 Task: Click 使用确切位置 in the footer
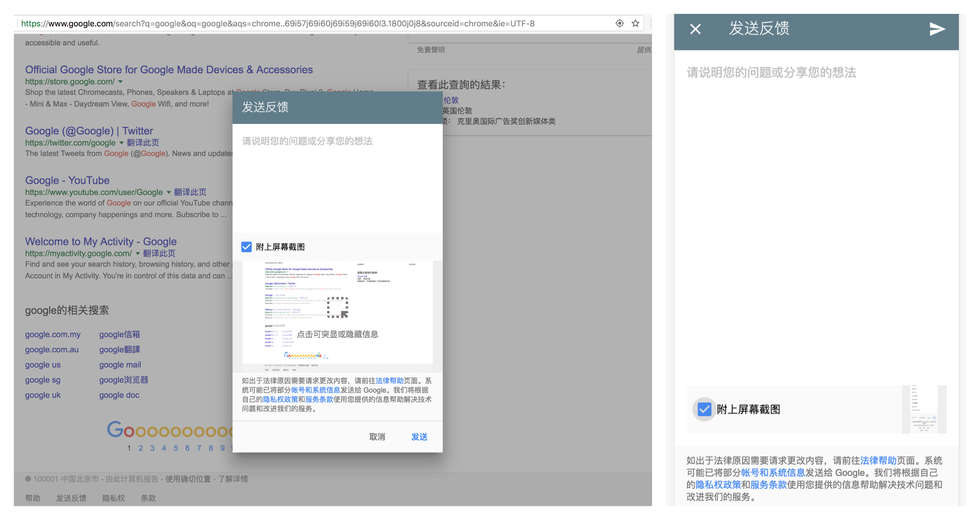(188, 479)
